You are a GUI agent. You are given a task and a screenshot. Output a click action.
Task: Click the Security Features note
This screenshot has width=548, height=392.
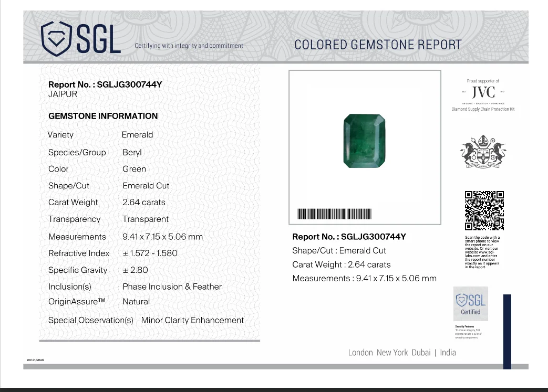(x=468, y=332)
